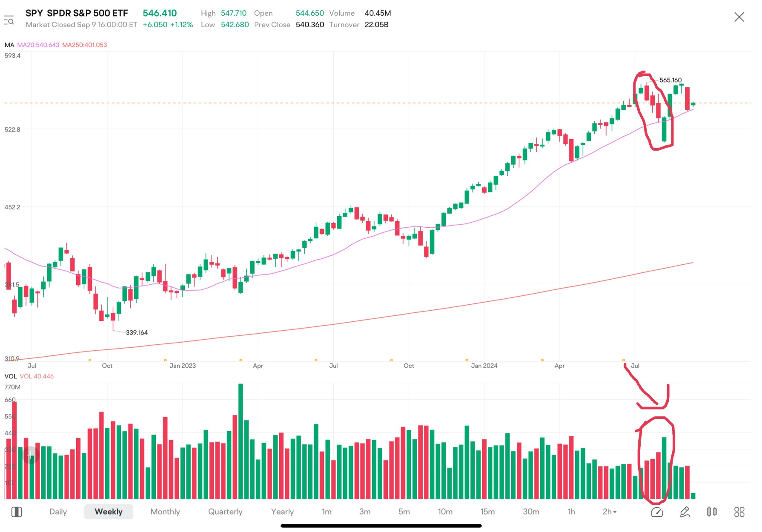Tap the +6.050 price change value

[155, 25]
